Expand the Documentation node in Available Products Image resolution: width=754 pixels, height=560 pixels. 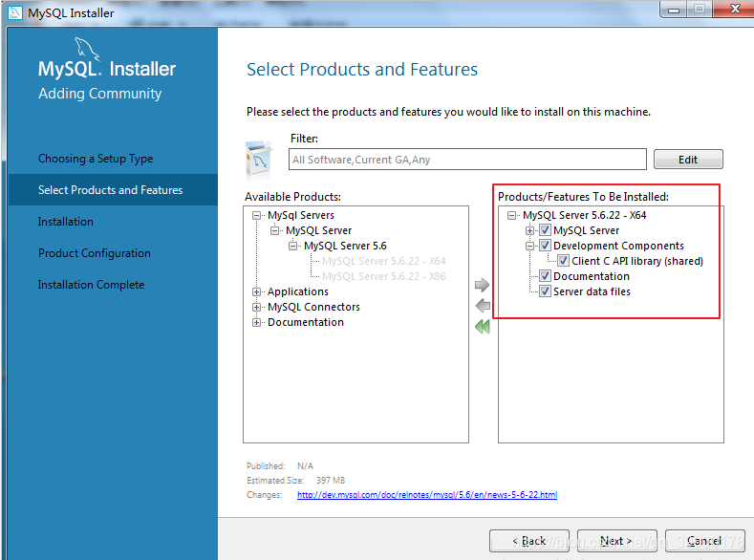point(257,323)
